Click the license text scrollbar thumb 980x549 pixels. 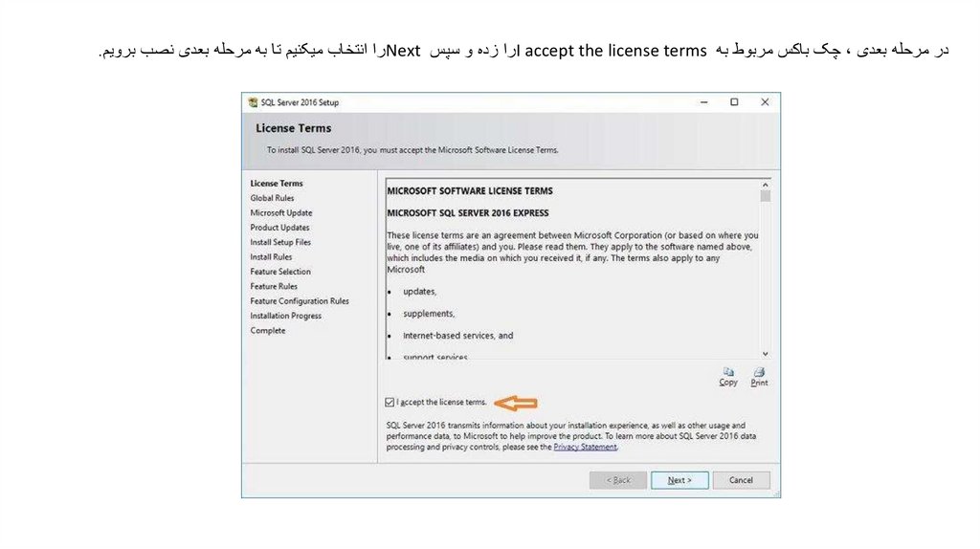coord(765,195)
